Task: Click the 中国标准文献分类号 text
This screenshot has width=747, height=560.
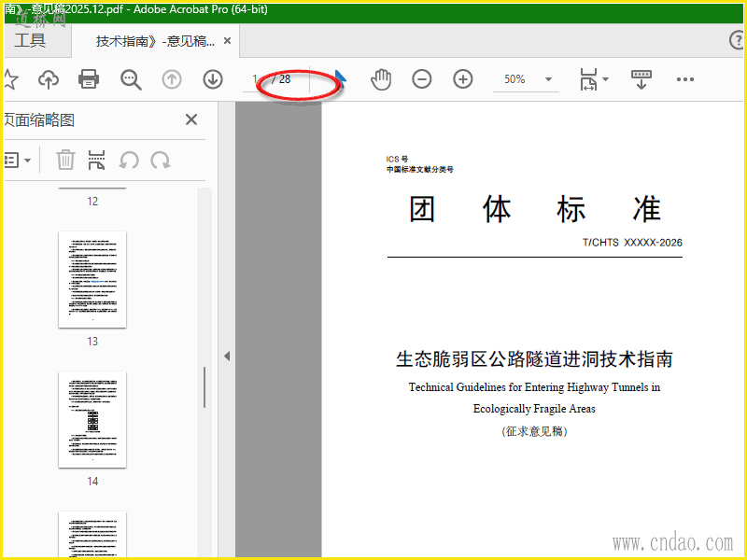Action: [x=419, y=170]
